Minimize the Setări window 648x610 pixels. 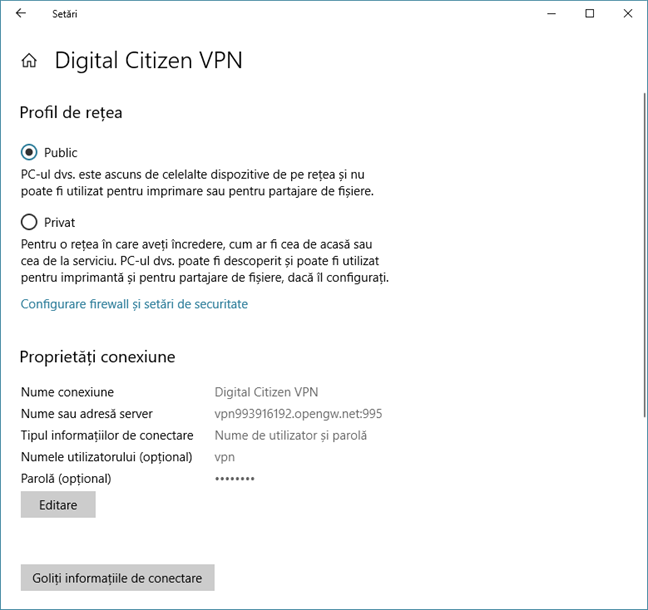[551, 14]
